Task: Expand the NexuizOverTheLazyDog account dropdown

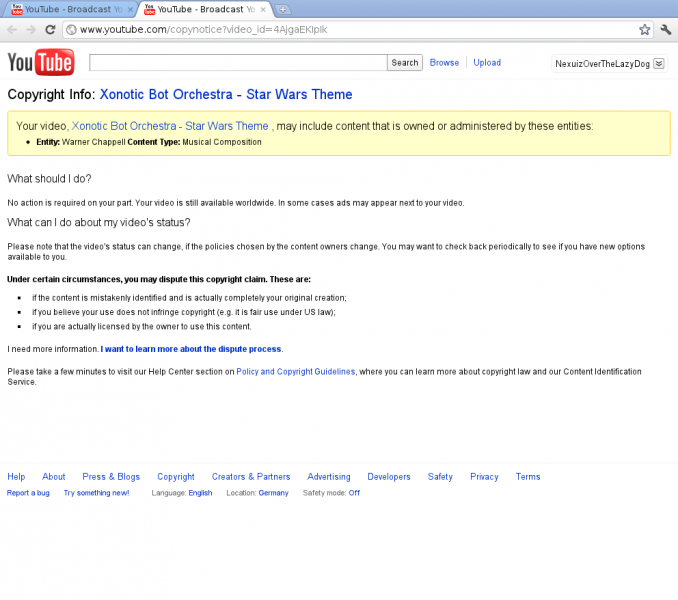Action: click(x=659, y=64)
